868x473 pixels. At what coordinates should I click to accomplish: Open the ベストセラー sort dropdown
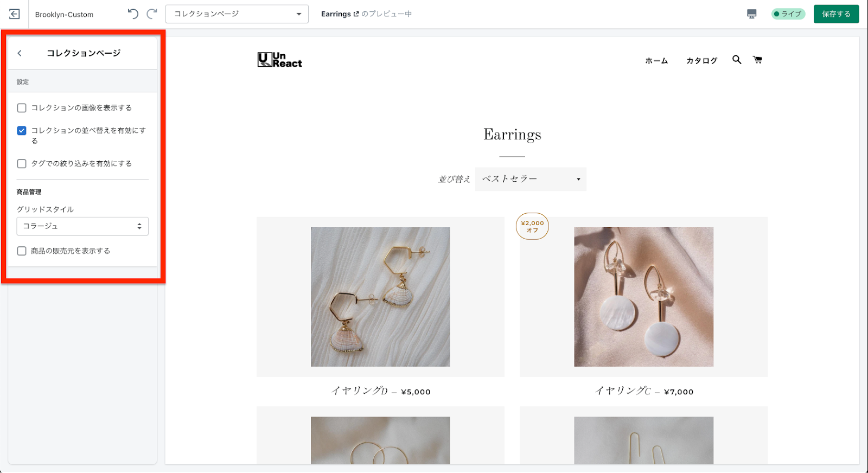pyautogui.click(x=531, y=179)
